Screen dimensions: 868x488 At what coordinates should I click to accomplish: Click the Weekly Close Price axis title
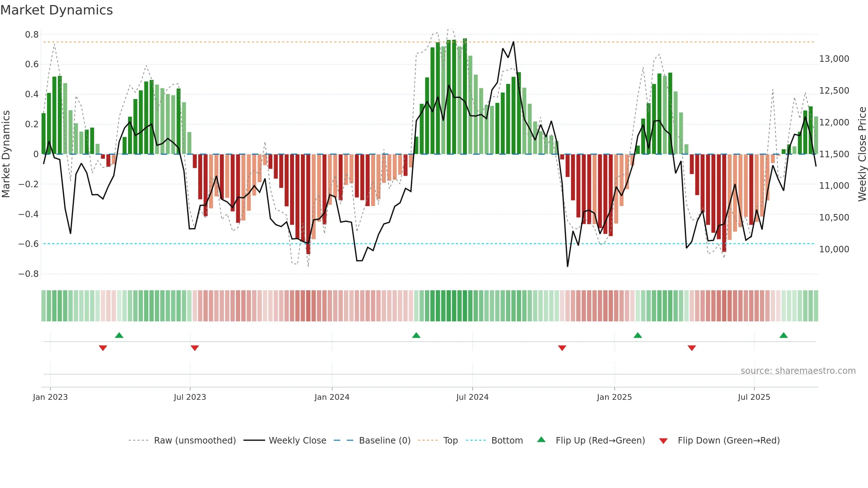click(x=862, y=154)
